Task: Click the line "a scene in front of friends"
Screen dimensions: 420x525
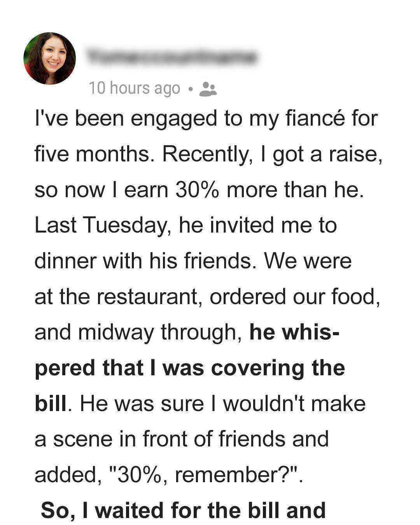Action: 181,439
